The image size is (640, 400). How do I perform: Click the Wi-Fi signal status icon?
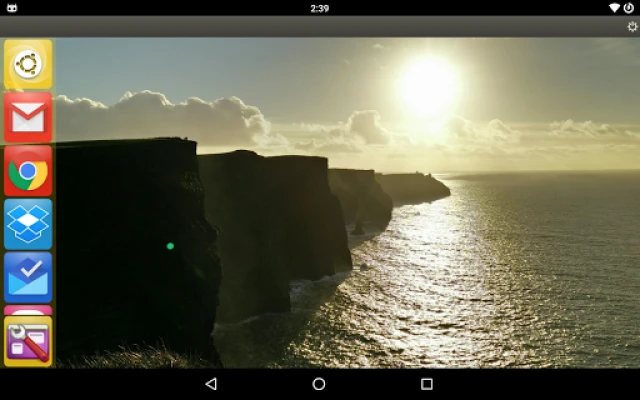coord(613,8)
